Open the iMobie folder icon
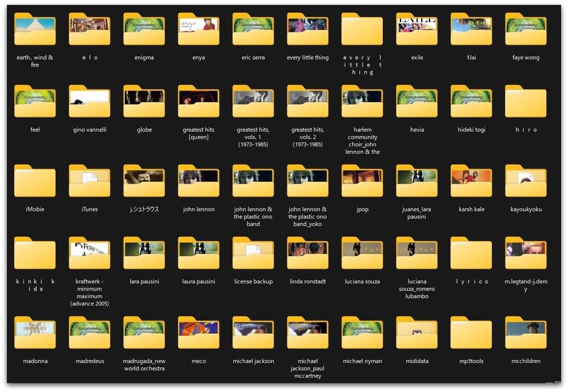This screenshot has width=568, height=392. [x=35, y=181]
